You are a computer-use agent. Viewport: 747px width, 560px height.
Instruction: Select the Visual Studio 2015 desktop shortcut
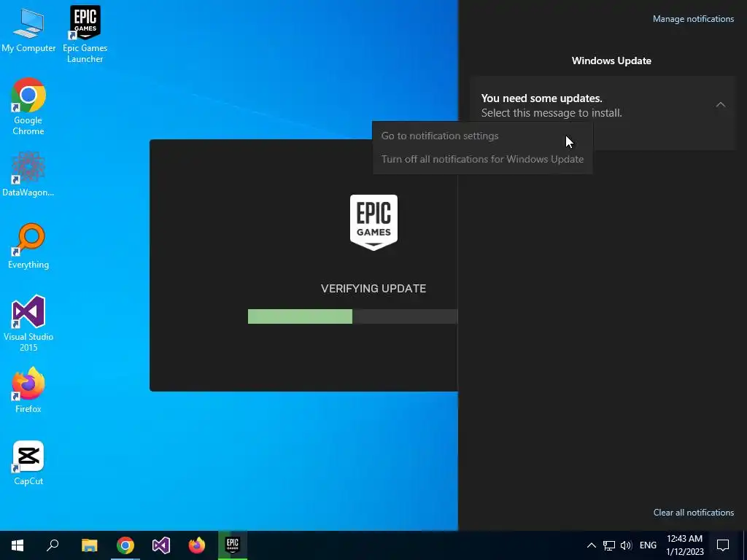pyautogui.click(x=28, y=323)
